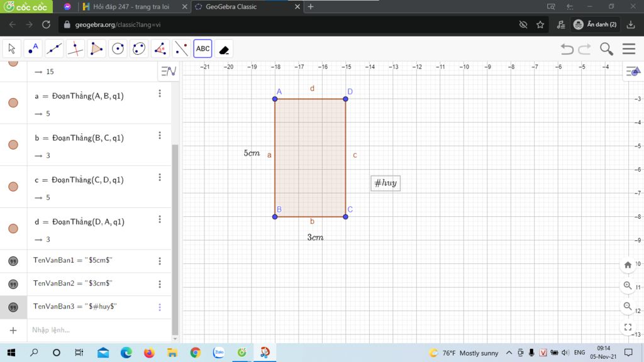The width and height of the screenshot is (644, 362).
Task: Select the Angle measurement tool
Action: pos(160,49)
